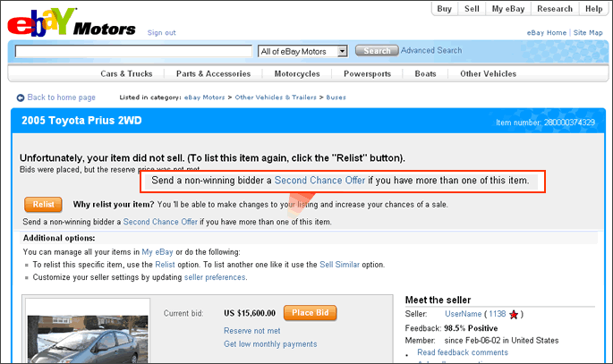Screen dimensions: 613x364
Task: Click the red feedback star icon
Action: pos(515,315)
